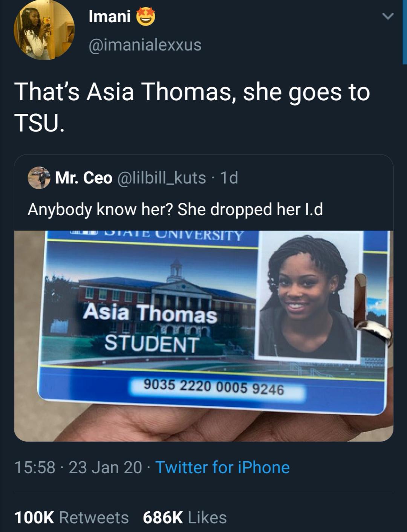Open the @imanialexxus handle

click(145, 45)
